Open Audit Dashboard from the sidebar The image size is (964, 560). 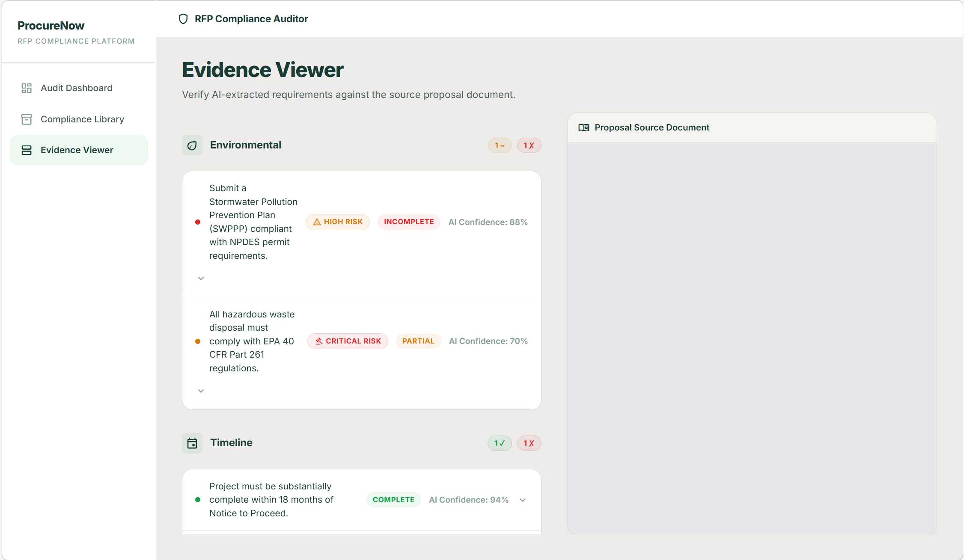tap(76, 88)
